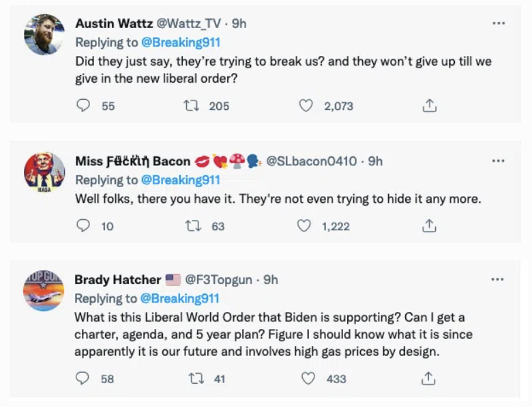Image resolution: width=532 pixels, height=407 pixels.
Task: Retweet Miss Bacon's tweet
Action: coord(192,225)
